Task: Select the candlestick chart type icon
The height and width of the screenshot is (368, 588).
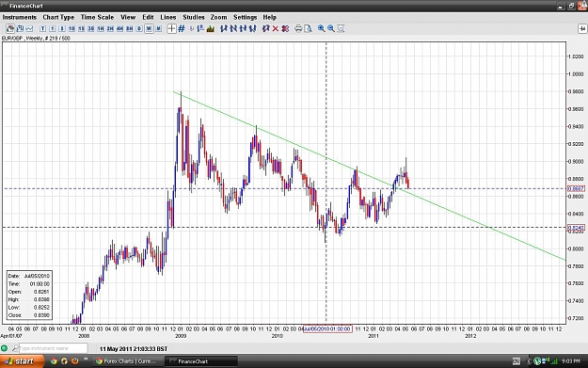Action: click(10, 28)
